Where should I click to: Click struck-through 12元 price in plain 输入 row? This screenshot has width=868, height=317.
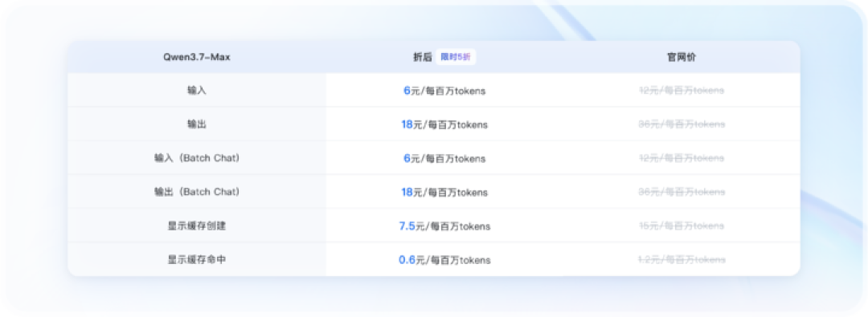click(682, 90)
